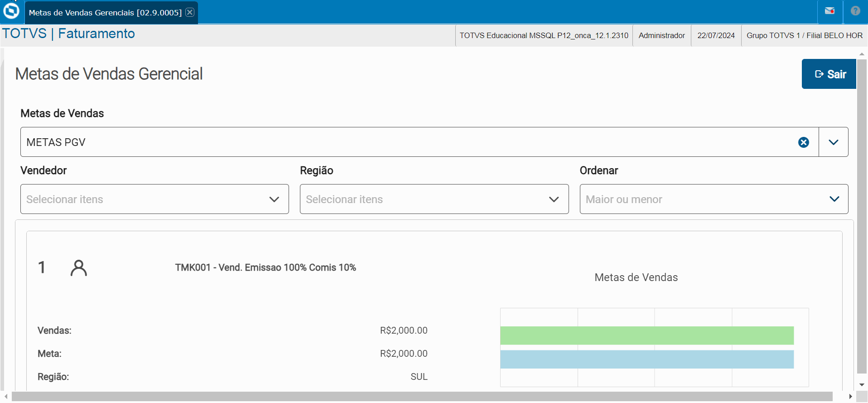Screen dimensions: 868x403
Task: Click Grupo TOTVS 1 / Filial label
Action: click(804, 35)
